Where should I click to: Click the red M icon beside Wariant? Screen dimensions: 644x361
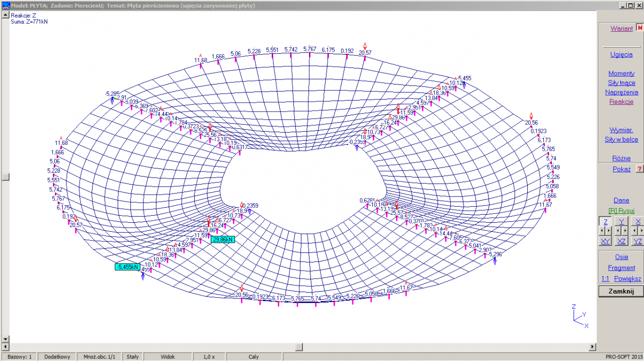(x=640, y=28)
